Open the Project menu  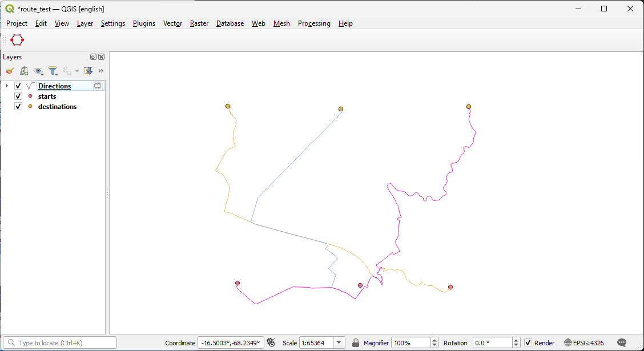click(x=17, y=23)
